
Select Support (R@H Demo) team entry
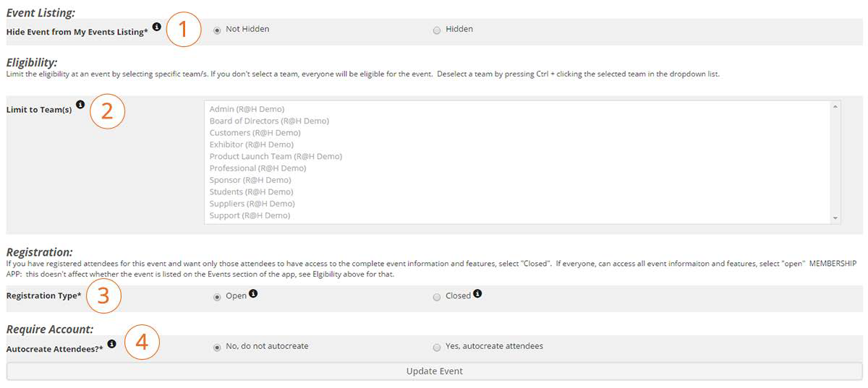pos(250,215)
